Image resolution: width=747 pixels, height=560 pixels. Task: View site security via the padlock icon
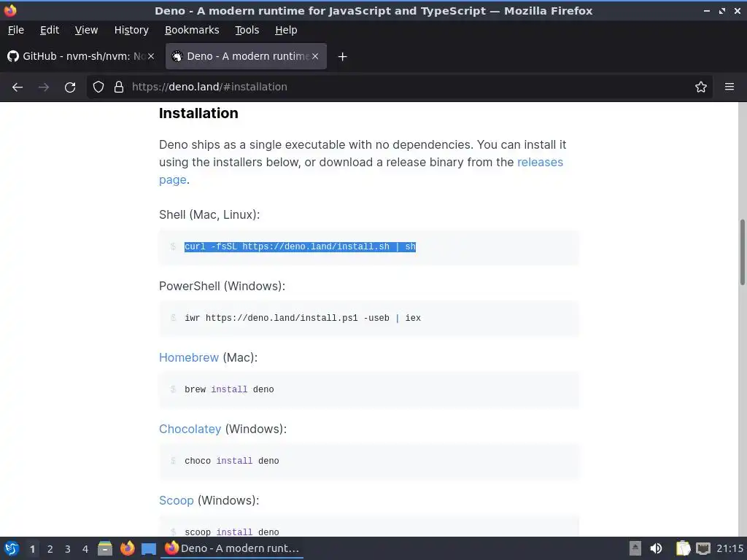[x=119, y=87]
